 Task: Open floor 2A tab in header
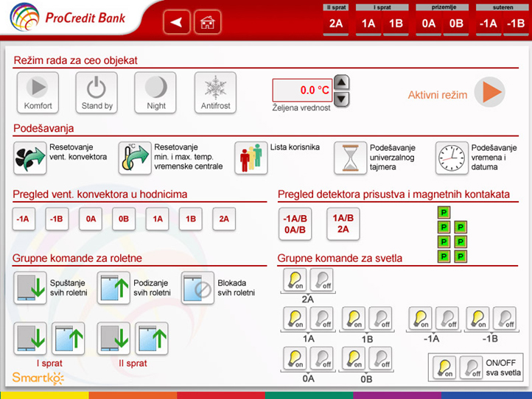tap(336, 24)
